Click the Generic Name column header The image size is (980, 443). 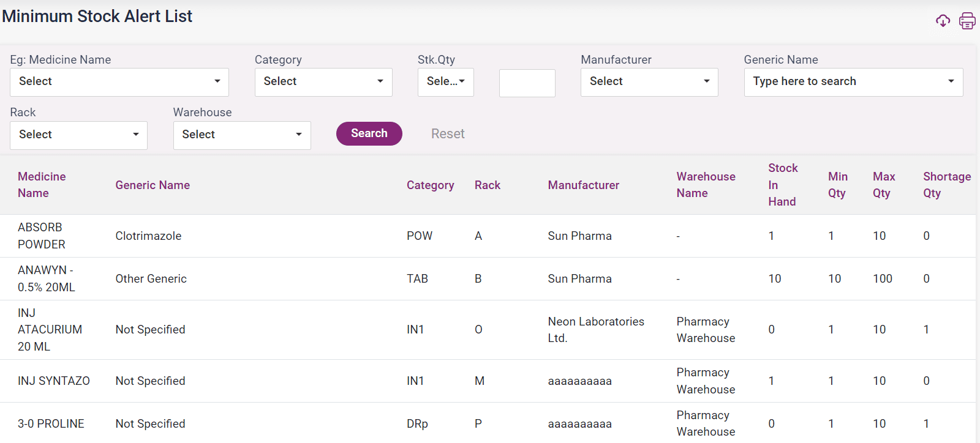(x=153, y=185)
